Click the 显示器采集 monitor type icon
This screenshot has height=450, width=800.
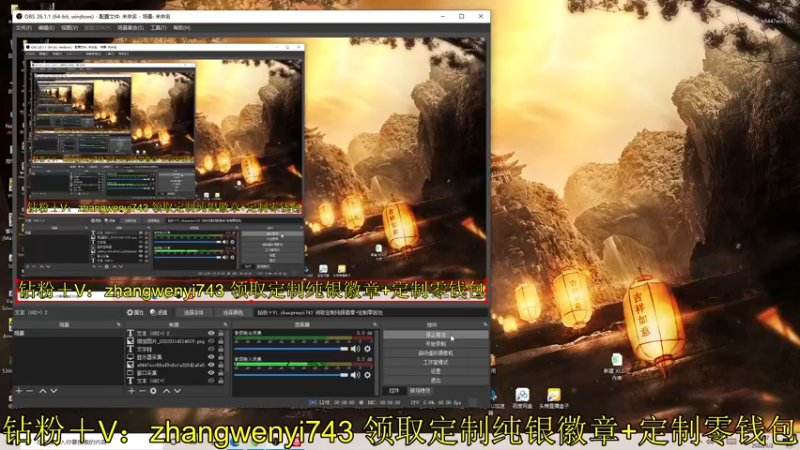tap(131, 357)
